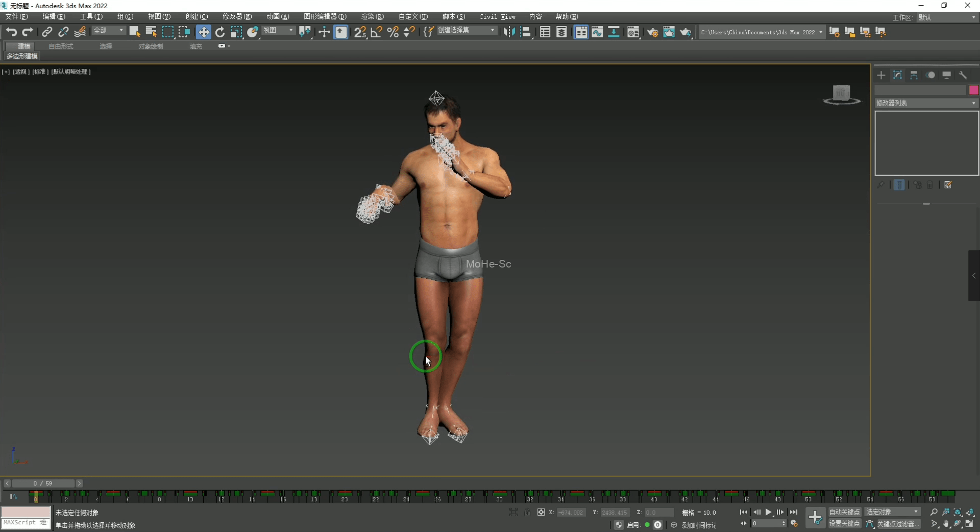Open Render Setup teapot gear icon
The width and height of the screenshot is (980, 532).
pyautogui.click(x=652, y=32)
